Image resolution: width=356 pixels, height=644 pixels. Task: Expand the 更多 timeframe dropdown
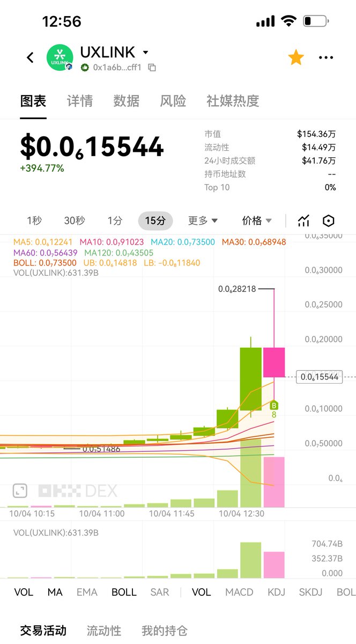[203, 221]
